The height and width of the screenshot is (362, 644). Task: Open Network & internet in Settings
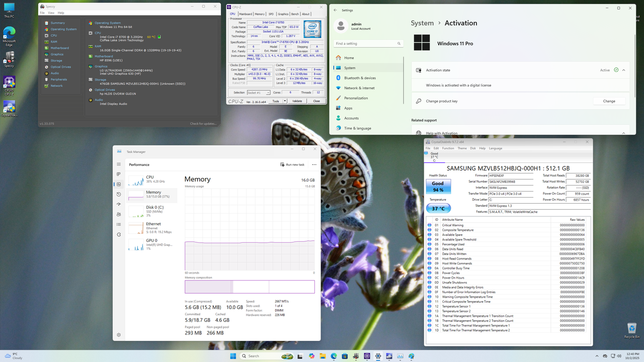(368, 88)
